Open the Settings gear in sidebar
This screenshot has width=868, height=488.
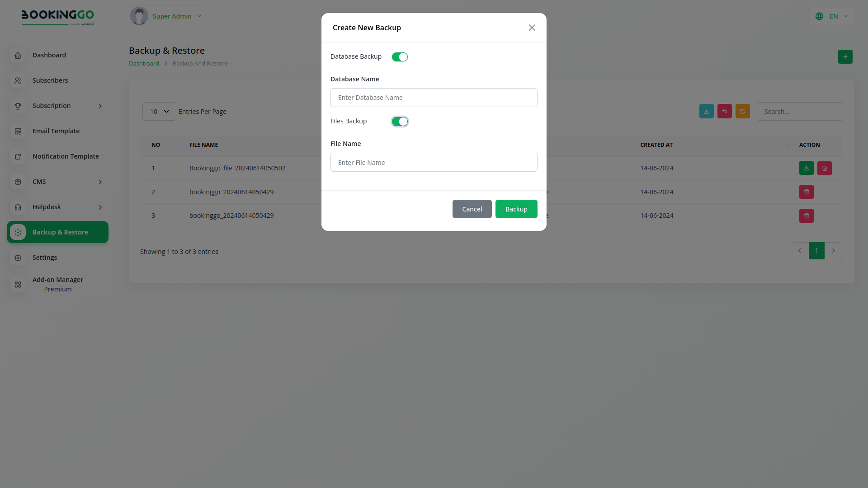tap(18, 258)
